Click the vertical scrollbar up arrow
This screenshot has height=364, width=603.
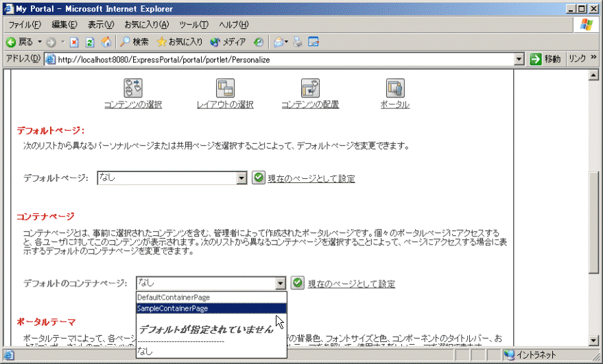[593, 75]
